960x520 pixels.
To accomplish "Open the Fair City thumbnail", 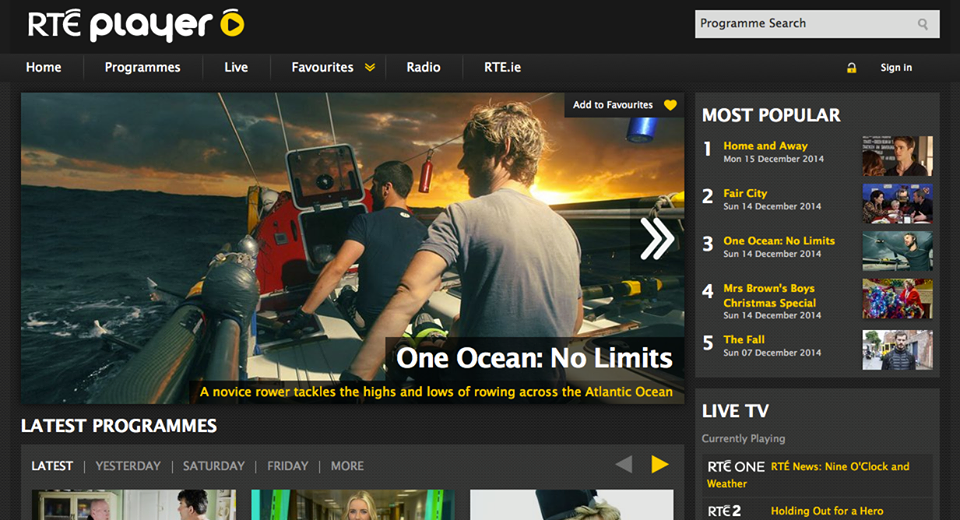I will point(897,204).
